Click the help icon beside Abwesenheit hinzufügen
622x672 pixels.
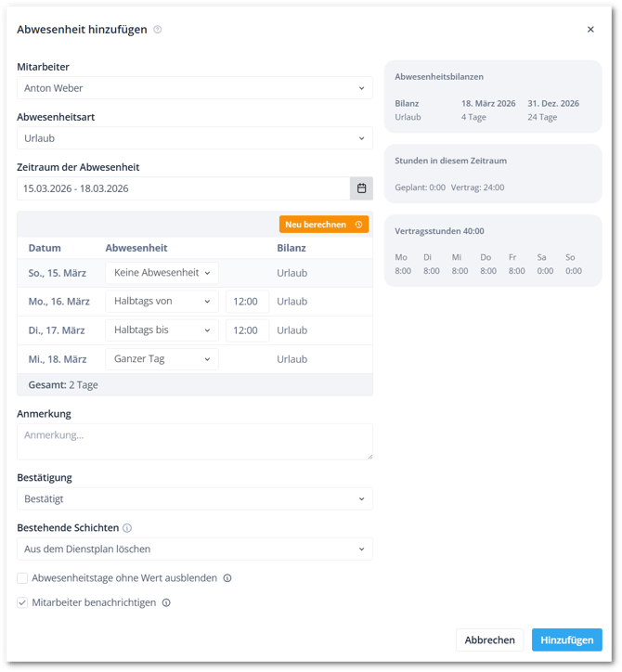[158, 30]
